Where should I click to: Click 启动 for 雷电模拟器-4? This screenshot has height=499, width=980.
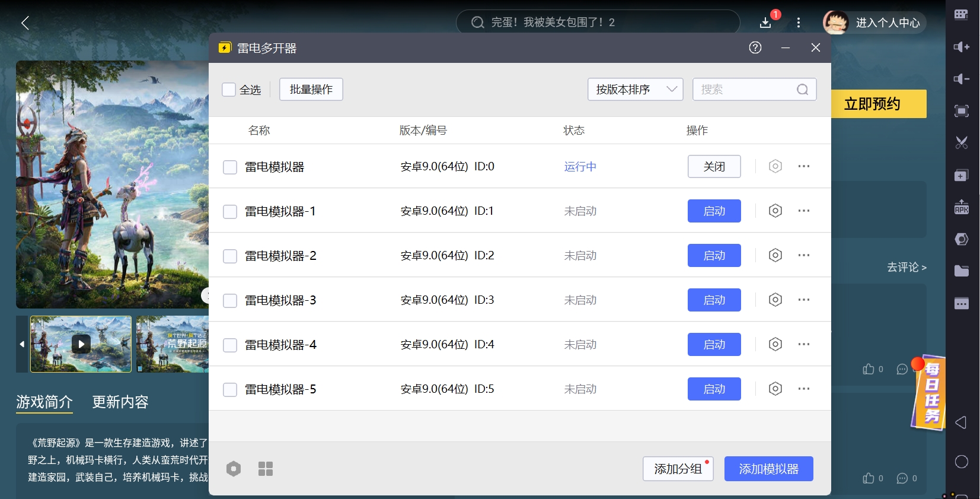(714, 344)
